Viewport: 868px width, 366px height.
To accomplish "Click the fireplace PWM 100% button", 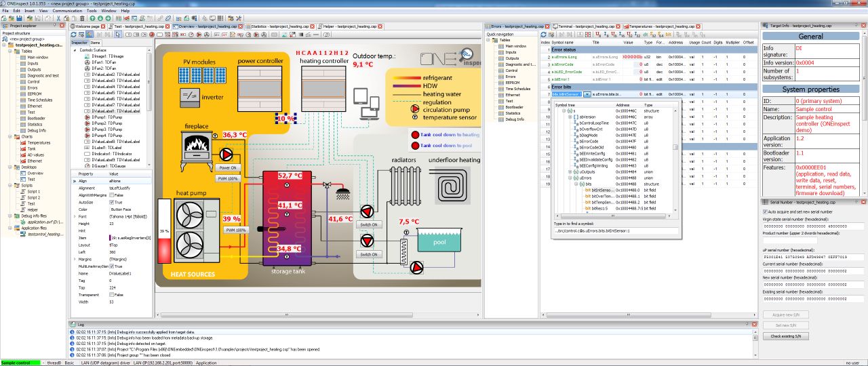I will 228,178.
